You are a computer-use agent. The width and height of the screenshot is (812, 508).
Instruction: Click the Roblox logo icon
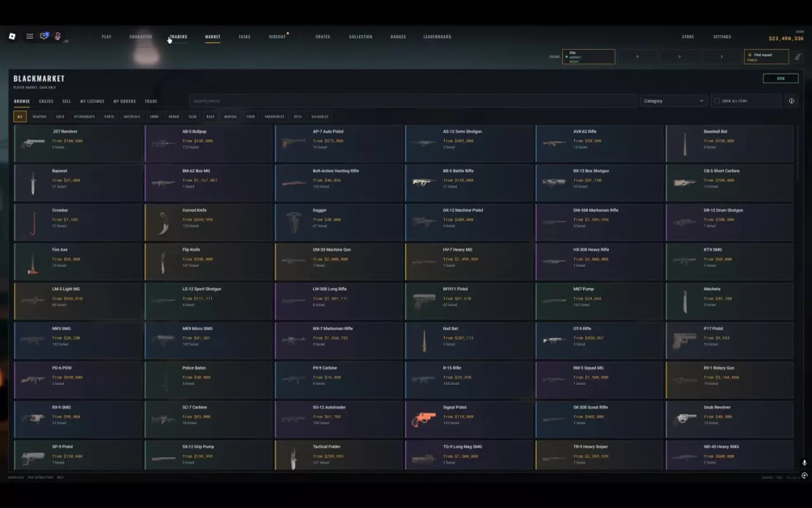(x=12, y=36)
